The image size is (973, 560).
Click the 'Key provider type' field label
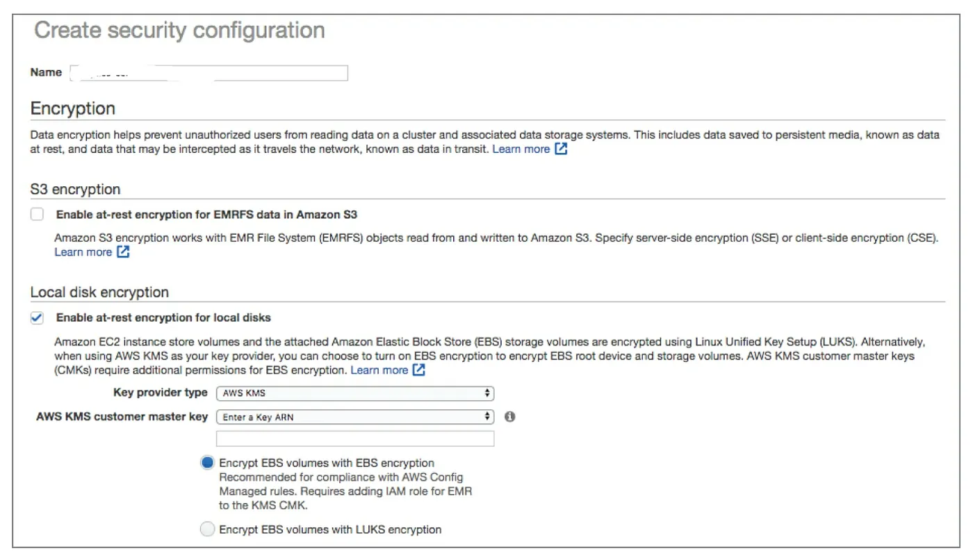click(x=160, y=393)
